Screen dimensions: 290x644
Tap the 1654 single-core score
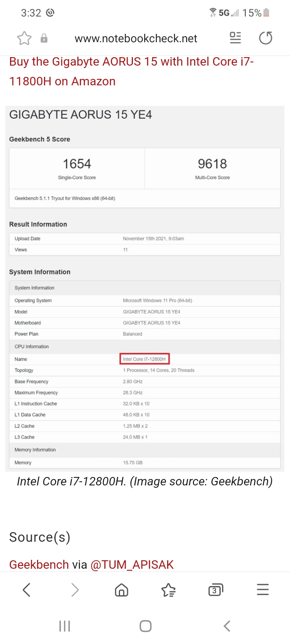[77, 164]
